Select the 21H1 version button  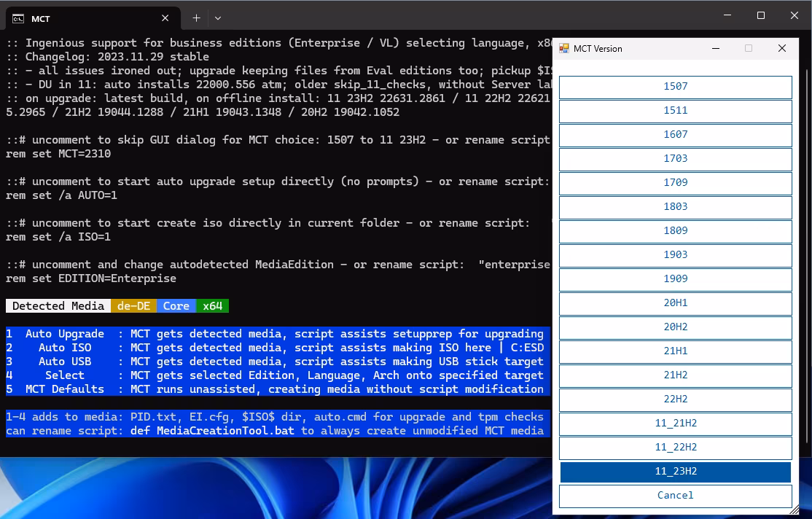pyautogui.click(x=675, y=351)
